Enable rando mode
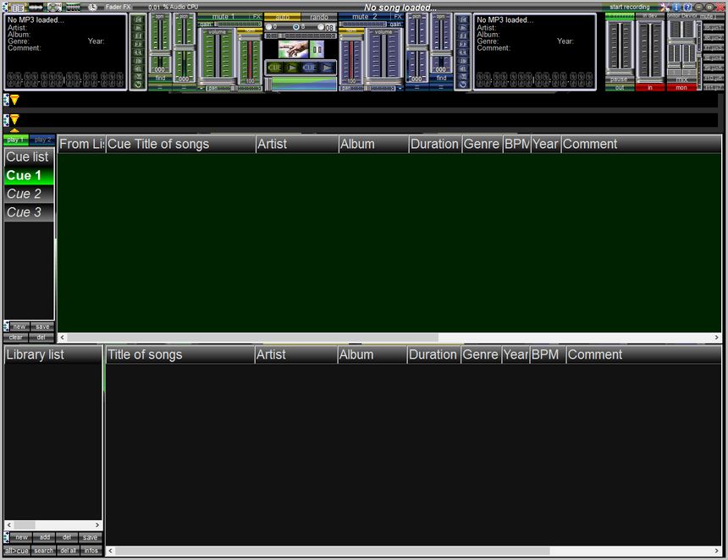 (319, 17)
